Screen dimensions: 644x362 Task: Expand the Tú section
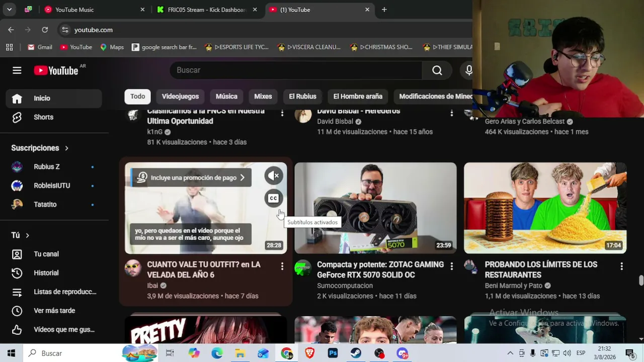(20, 235)
